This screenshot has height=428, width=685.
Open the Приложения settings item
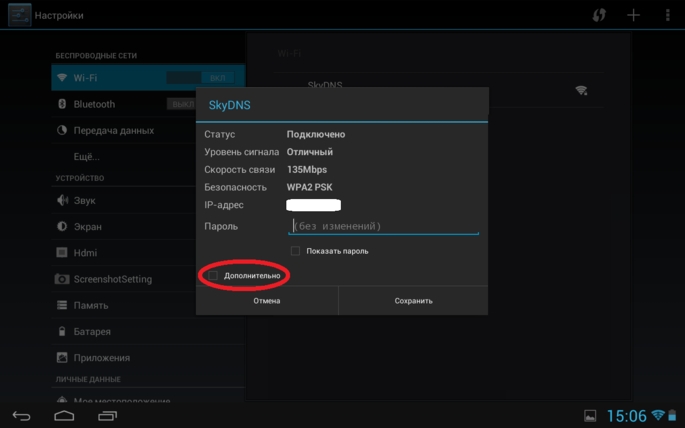point(148,357)
